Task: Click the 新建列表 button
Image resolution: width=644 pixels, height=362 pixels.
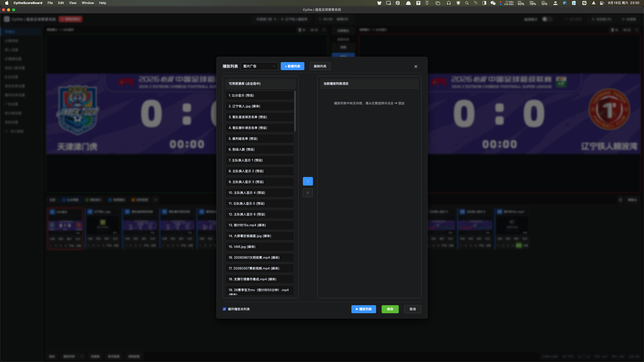Action: click(292, 66)
